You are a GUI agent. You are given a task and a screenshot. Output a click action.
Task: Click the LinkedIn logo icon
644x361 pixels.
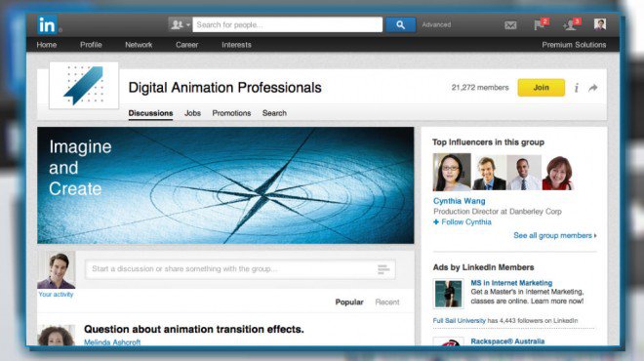[47, 25]
